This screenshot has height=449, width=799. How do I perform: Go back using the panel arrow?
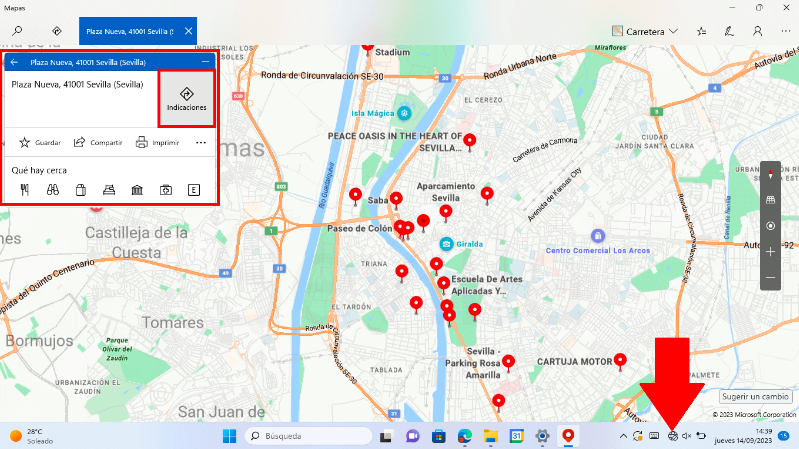14,62
